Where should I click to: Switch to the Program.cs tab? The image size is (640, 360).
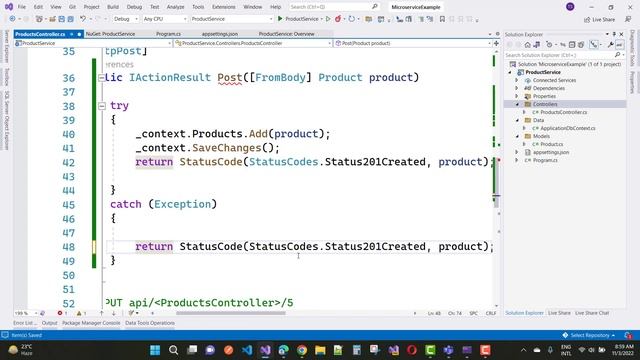[x=168, y=34]
